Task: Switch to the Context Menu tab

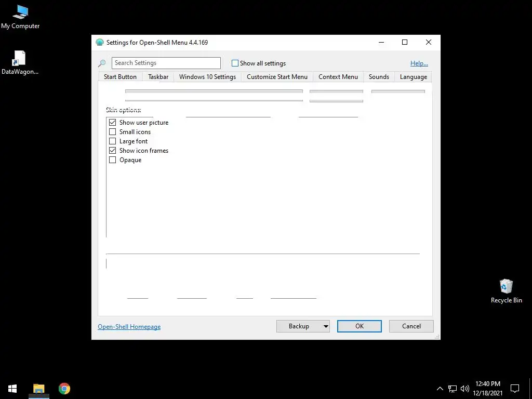Action: pyautogui.click(x=338, y=77)
